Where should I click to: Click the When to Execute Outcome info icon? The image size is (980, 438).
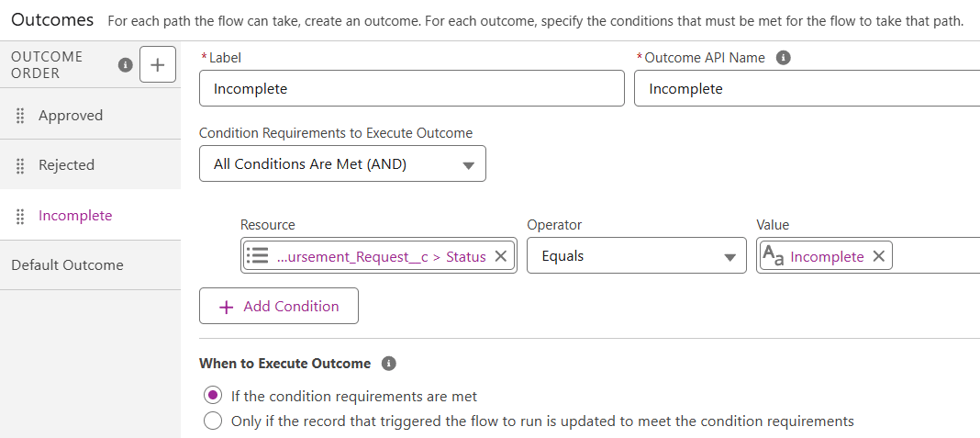[x=388, y=364]
